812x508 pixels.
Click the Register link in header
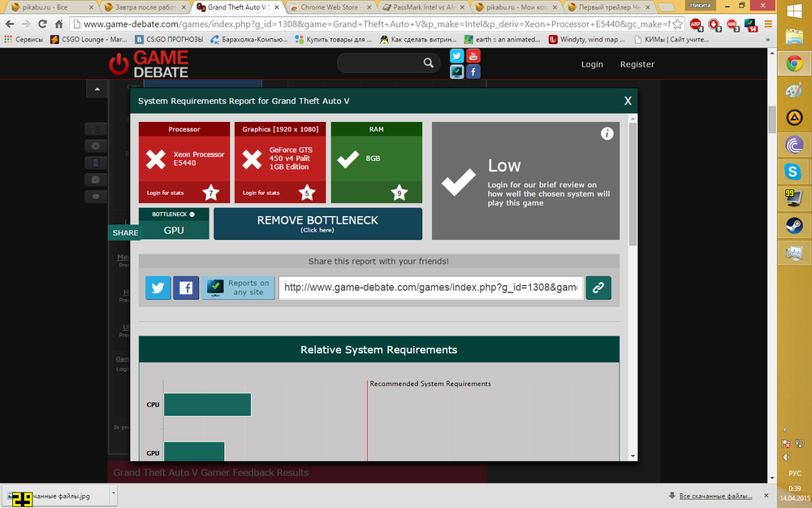pos(637,64)
